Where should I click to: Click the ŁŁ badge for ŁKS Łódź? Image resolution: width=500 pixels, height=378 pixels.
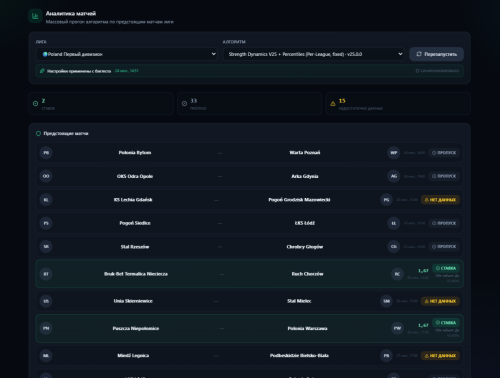[x=394, y=223]
